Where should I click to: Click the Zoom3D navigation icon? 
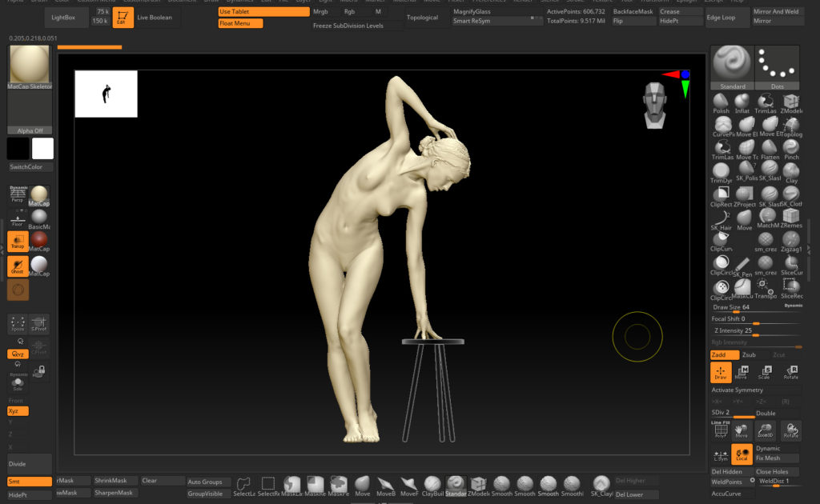766,431
